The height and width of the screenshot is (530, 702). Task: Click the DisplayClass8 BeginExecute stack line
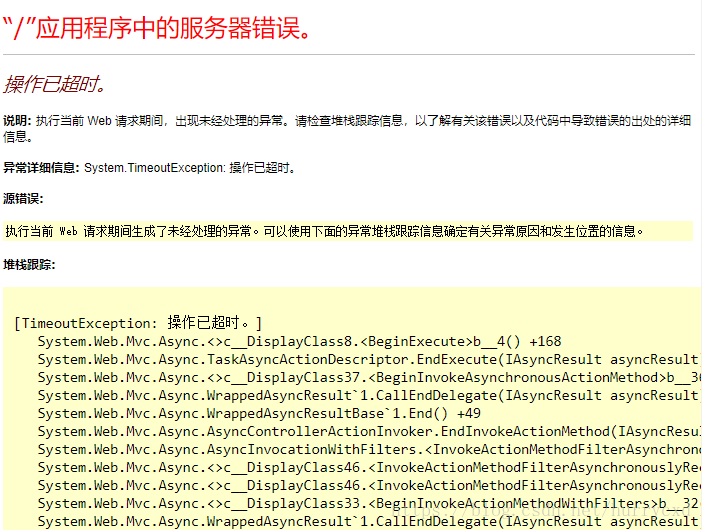click(x=299, y=342)
